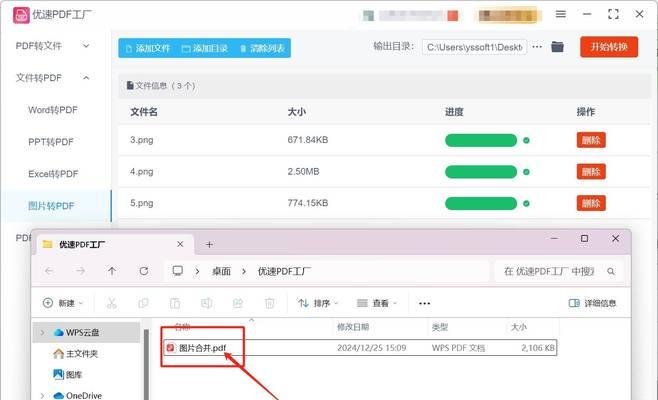Expand the chevron after 桌面 in breadcrumb

point(244,272)
